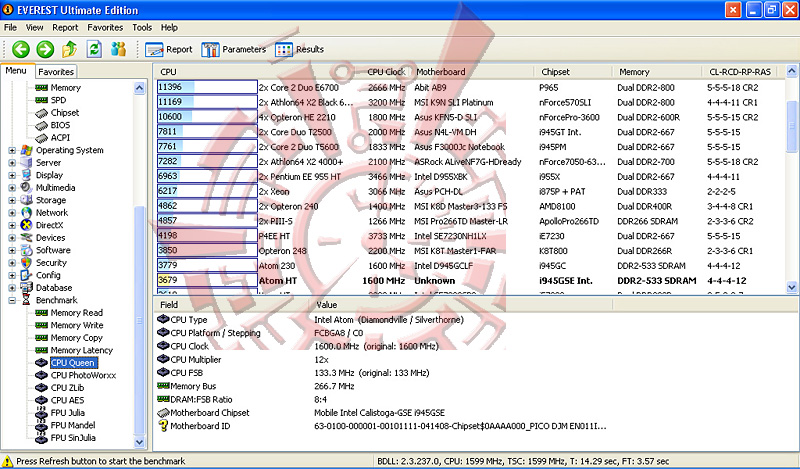The width and height of the screenshot is (800, 469).
Task: Open the Report toolbar button
Action: [169, 50]
